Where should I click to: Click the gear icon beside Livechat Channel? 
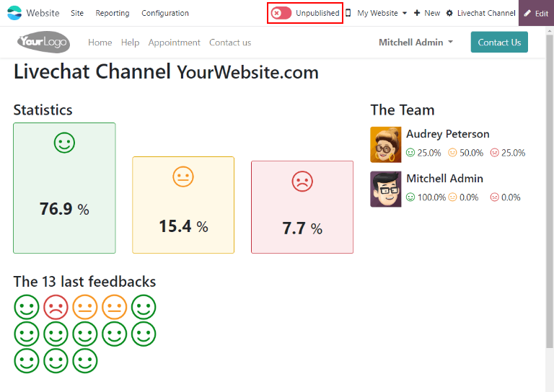pyautogui.click(x=449, y=13)
